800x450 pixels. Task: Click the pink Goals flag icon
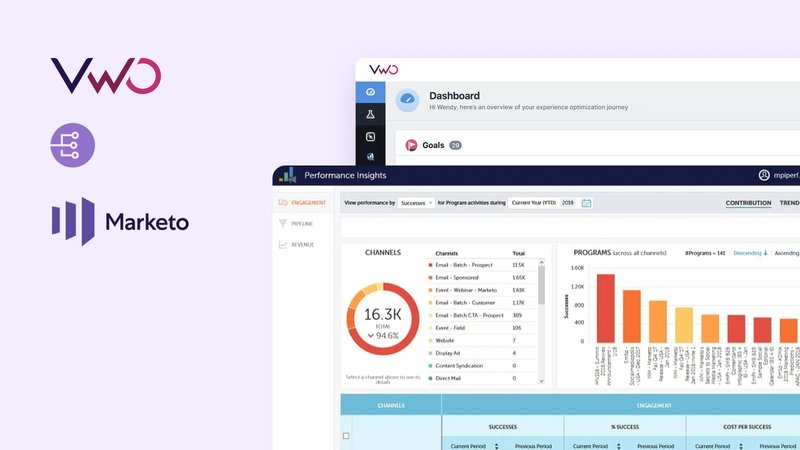coord(411,145)
